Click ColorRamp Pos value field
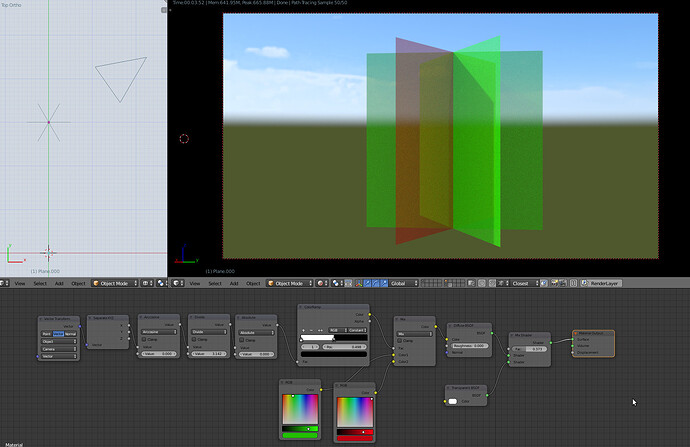Image resolution: width=690 pixels, height=447 pixels. click(345, 347)
